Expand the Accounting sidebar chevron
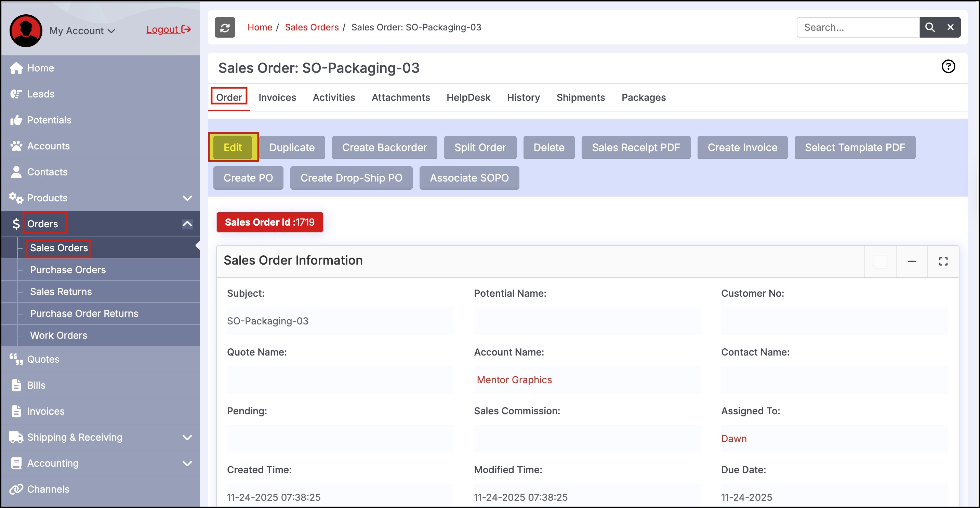The height and width of the screenshot is (508, 980). point(187,464)
